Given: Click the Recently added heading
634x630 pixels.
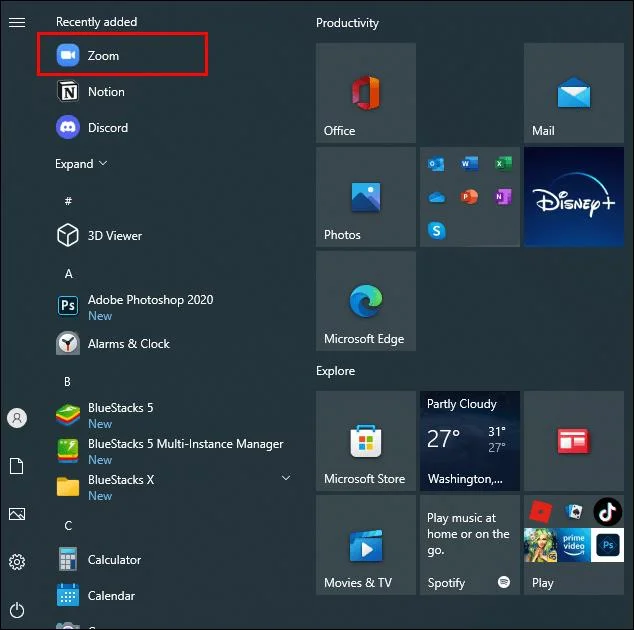Looking at the screenshot, I should (x=96, y=21).
